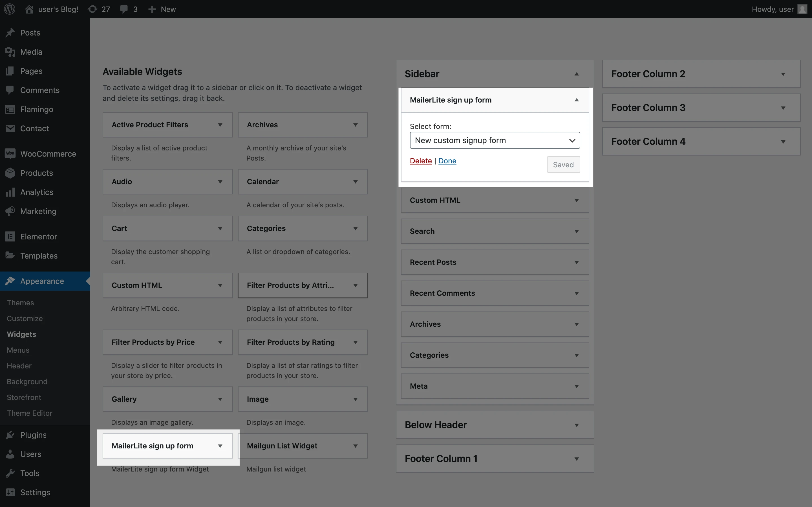Open the Select form dropdown
The width and height of the screenshot is (812, 507).
point(495,140)
